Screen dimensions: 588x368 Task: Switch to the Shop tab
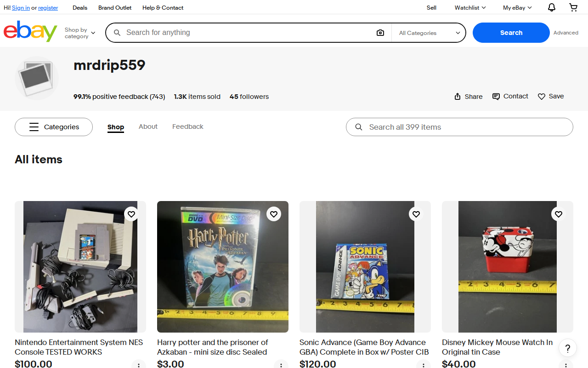116,127
